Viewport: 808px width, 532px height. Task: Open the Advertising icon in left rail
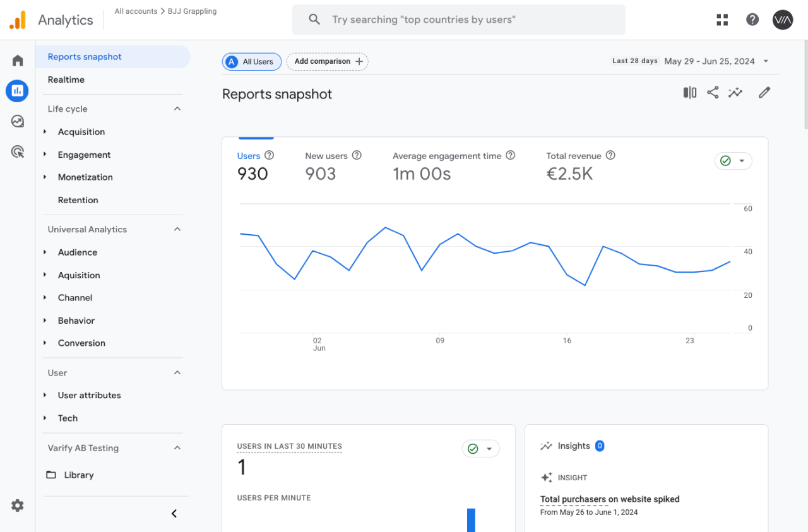pos(18,151)
